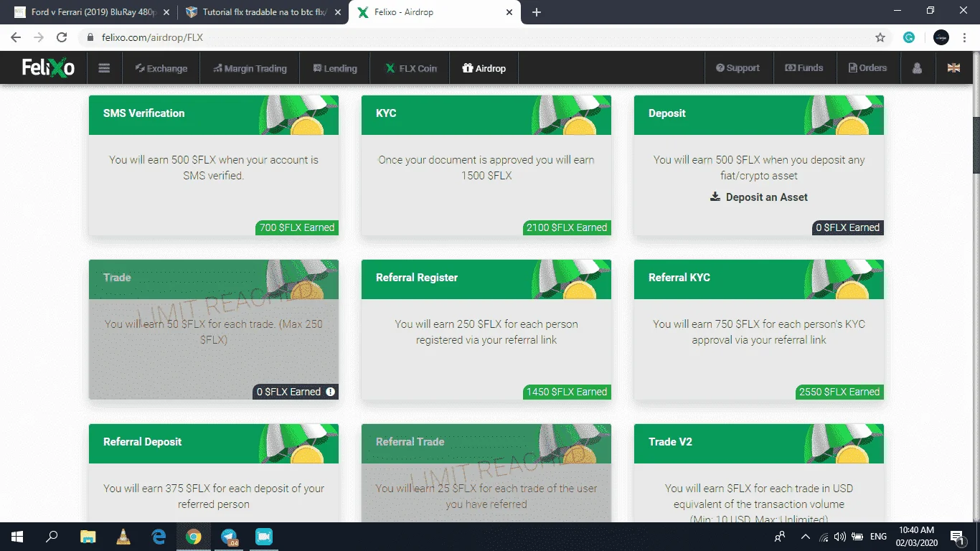
Task: Show hidden system tray icons
Action: [x=805, y=537]
